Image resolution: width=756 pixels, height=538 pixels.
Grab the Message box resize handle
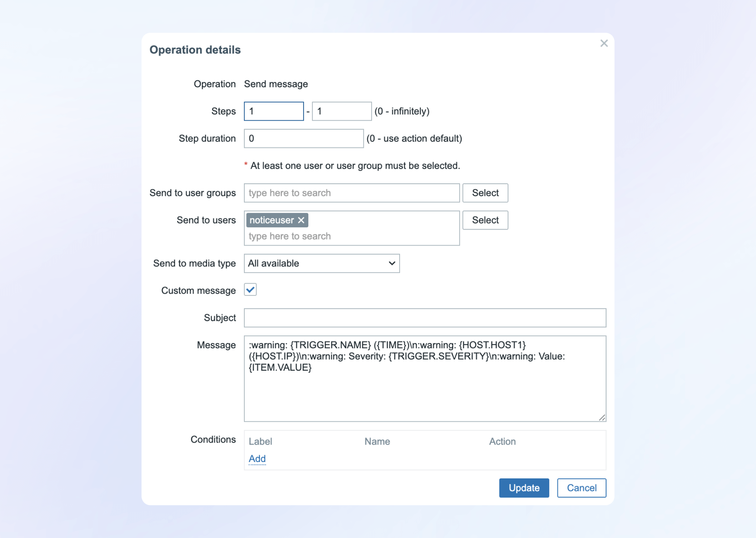602,418
